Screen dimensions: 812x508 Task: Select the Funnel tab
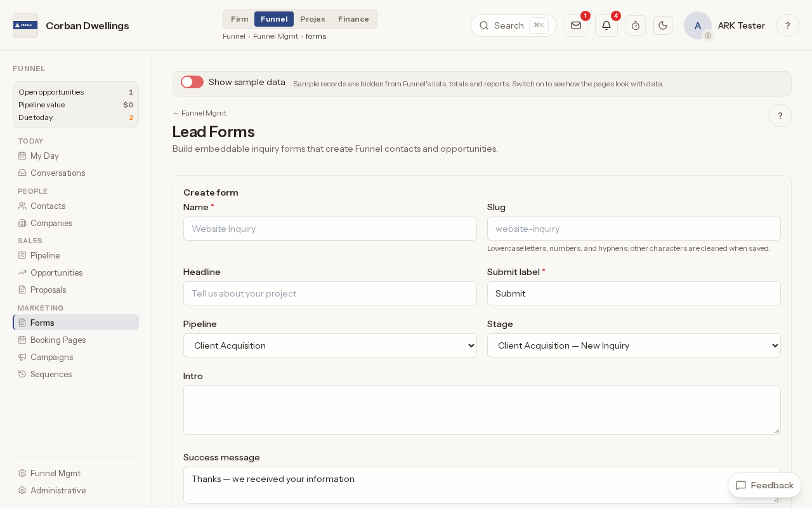(x=274, y=19)
